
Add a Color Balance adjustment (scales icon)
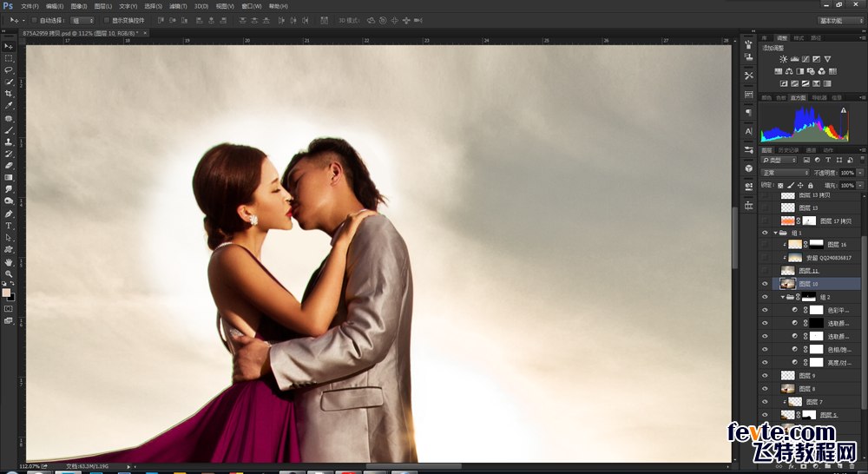pyautogui.click(x=789, y=71)
